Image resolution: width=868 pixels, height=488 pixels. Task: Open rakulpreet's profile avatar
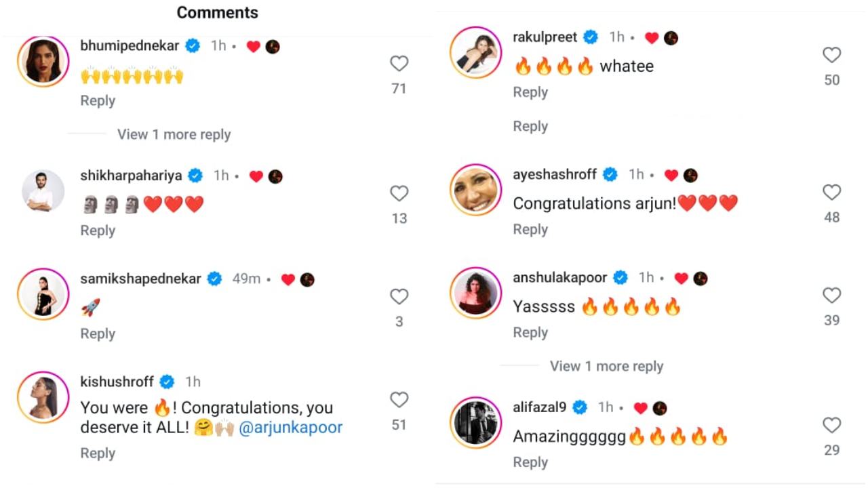click(476, 53)
